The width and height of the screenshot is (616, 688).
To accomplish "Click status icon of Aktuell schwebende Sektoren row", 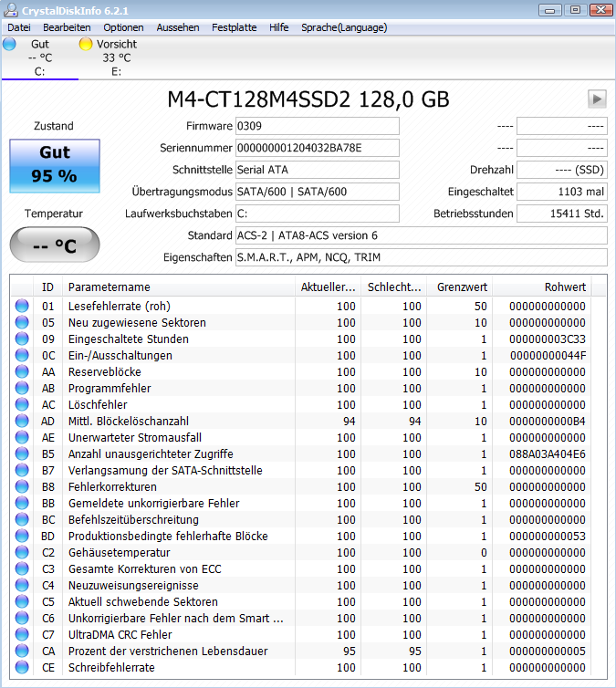I will coord(22,601).
